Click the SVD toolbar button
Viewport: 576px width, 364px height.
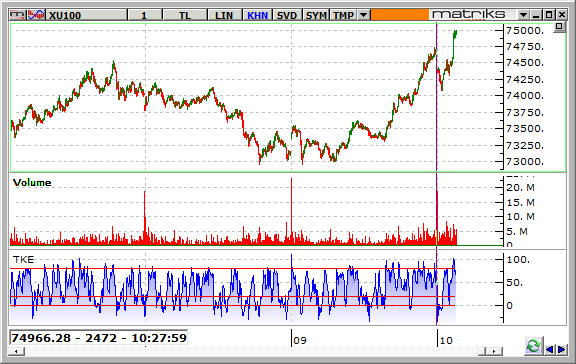[287, 15]
